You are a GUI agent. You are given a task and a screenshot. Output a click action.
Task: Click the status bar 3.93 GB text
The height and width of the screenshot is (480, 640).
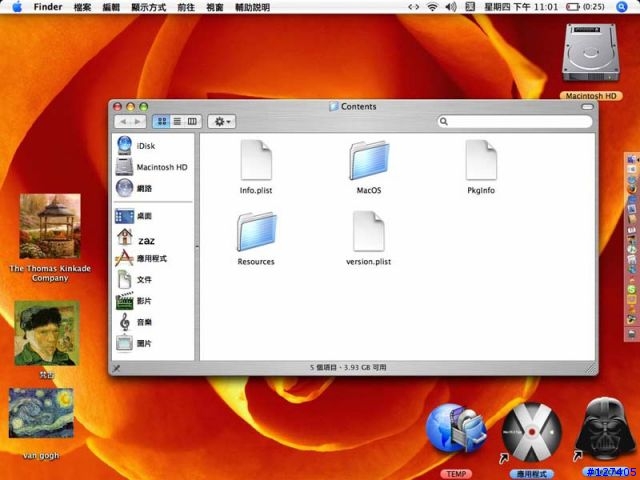[x=365, y=367]
